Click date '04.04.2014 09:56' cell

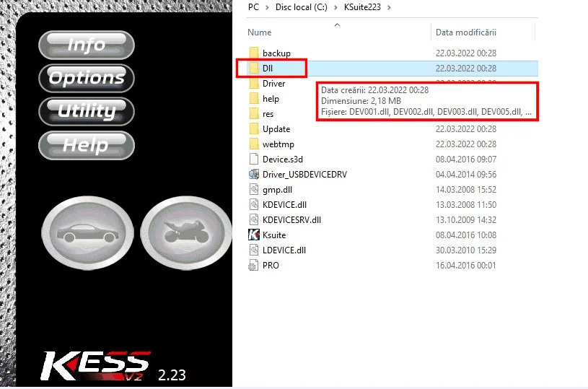coord(466,175)
